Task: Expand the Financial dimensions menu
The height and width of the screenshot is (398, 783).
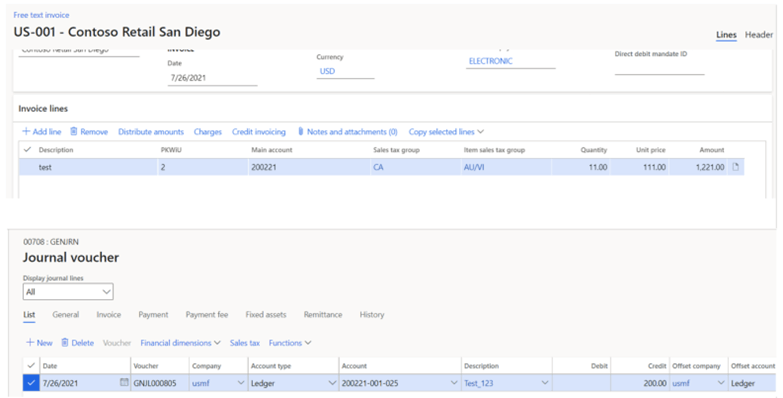Action: (x=217, y=343)
